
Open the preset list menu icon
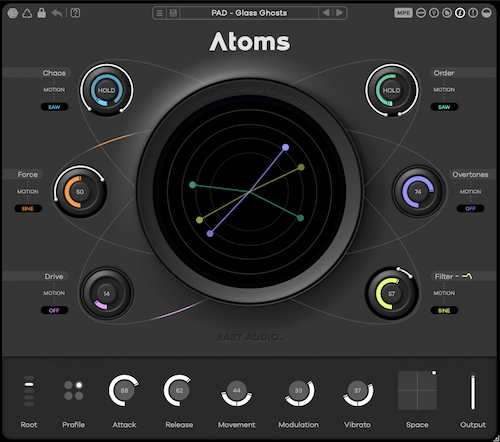click(160, 13)
